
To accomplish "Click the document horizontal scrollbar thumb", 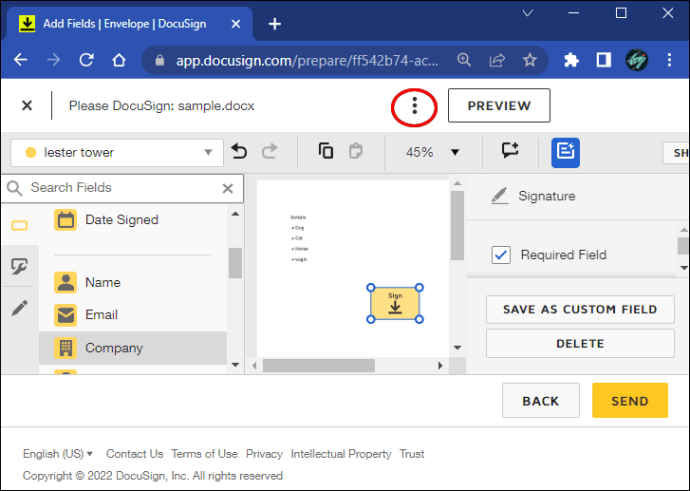I will pyautogui.click(x=319, y=366).
